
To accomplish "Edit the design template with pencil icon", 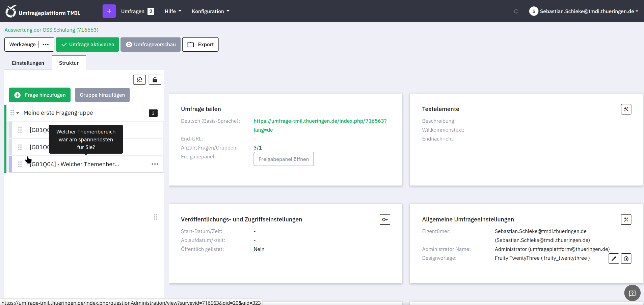I will [614, 258].
